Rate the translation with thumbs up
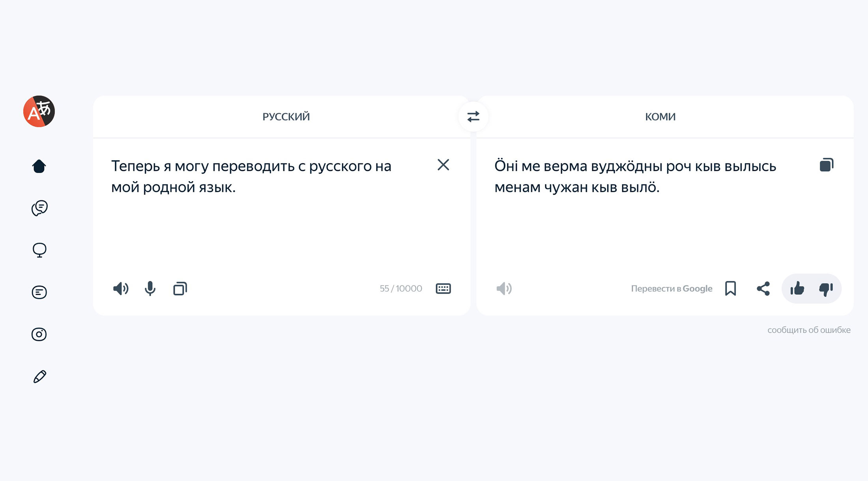 tap(798, 288)
